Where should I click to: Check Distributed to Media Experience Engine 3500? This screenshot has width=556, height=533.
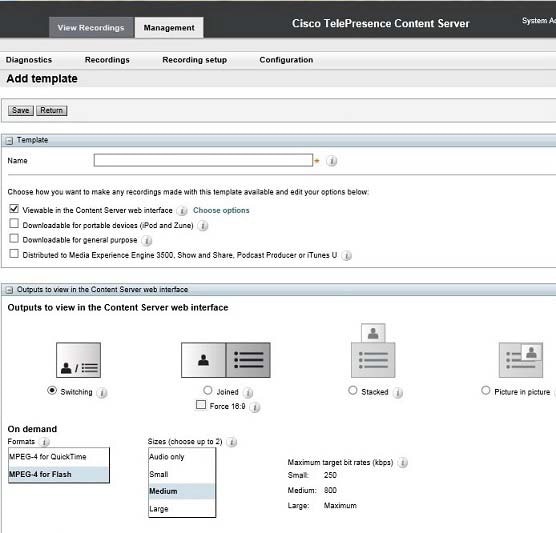(x=14, y=254)
